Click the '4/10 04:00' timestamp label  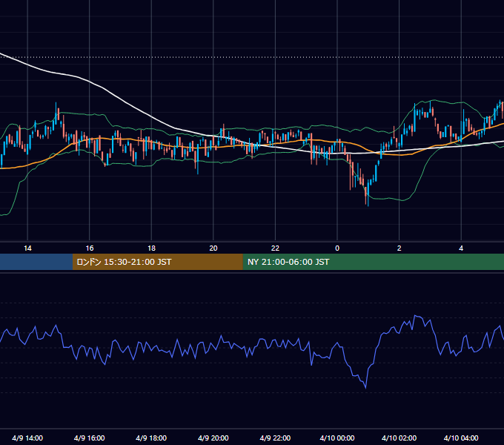(x=461, y=438)
